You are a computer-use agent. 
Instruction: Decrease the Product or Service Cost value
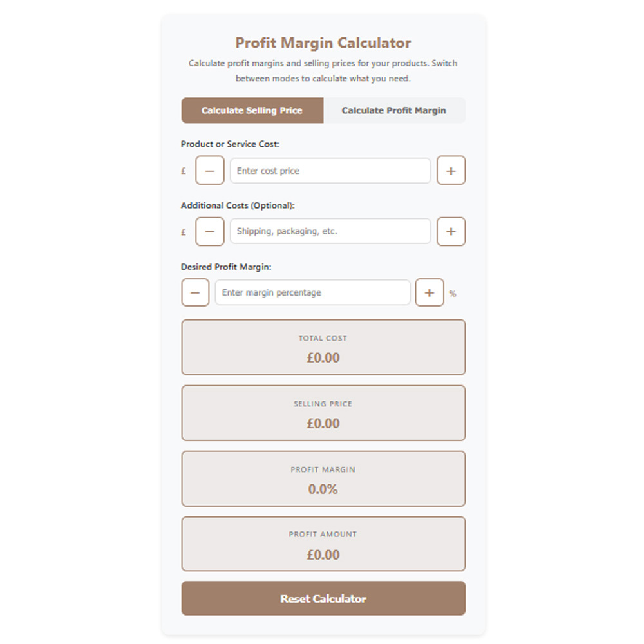210,171
